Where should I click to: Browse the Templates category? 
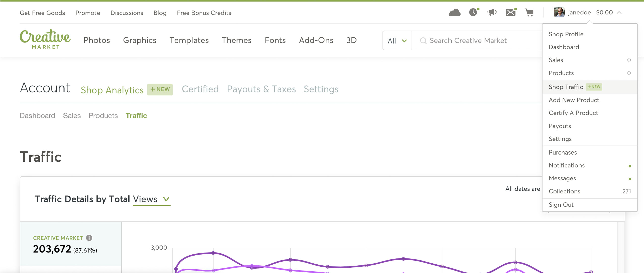click(189, 40)
